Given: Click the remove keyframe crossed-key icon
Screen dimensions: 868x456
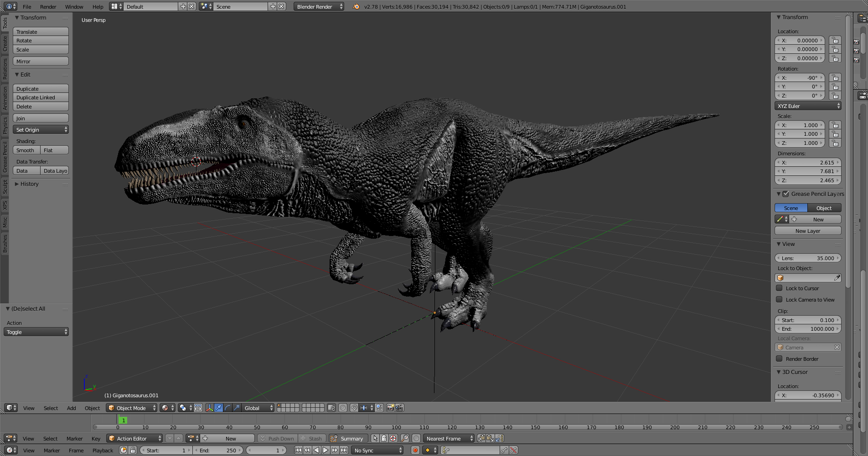Looking at the screenshot, I should [x=513, y=450].
